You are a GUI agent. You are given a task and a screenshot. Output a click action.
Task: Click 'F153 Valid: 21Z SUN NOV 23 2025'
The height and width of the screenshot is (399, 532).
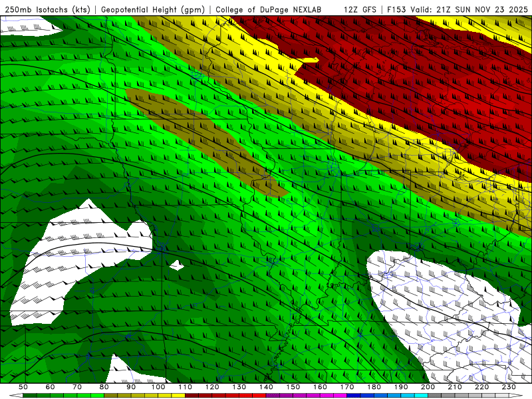click(x=458, y=9)
